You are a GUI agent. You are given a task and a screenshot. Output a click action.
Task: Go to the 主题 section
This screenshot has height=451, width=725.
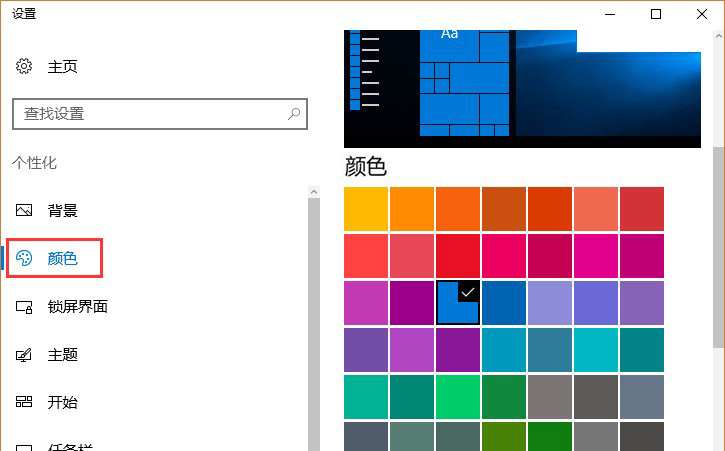tap(62, 355)
